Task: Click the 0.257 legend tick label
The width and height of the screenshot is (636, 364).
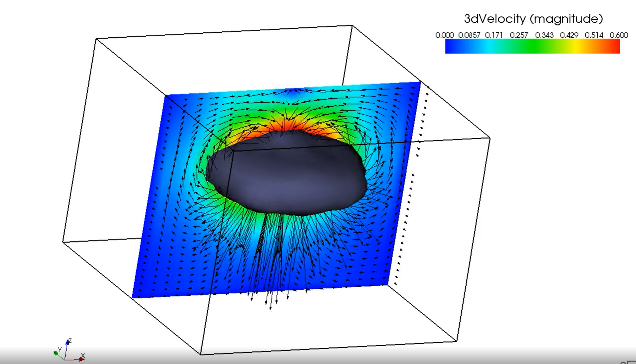Action: [x=519, y=35]
